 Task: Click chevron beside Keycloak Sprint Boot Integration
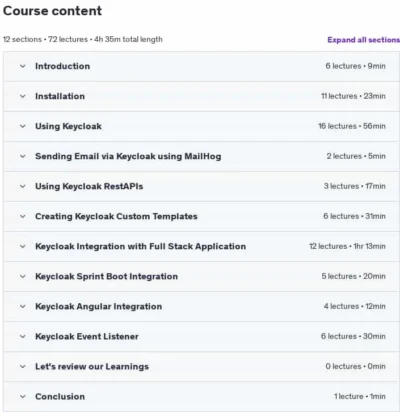[23, 276]
